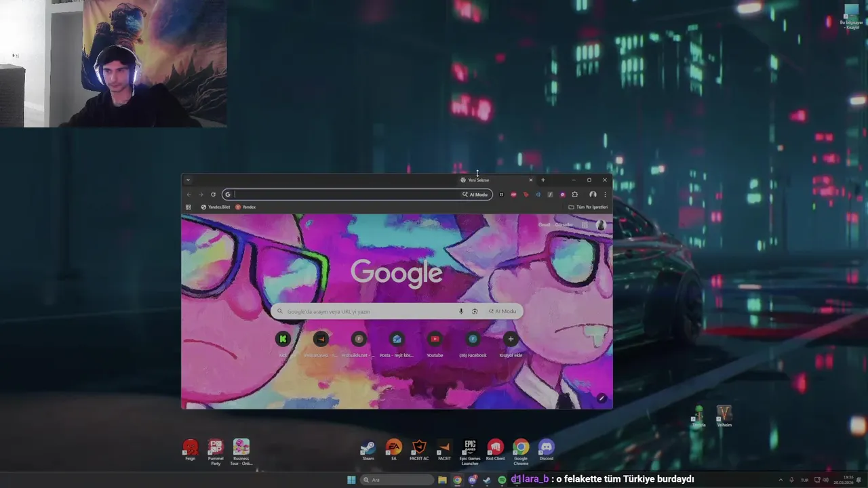Open the Chrome profile avatar in toolbar
The image size is (868, 488).
click(593, 195)
